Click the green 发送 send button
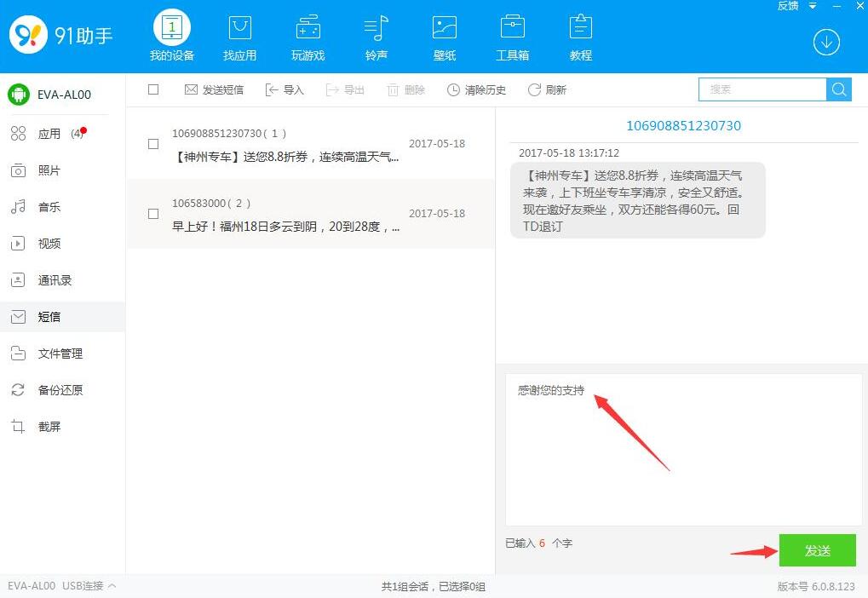868x598 pixels. tap(817, 551)
